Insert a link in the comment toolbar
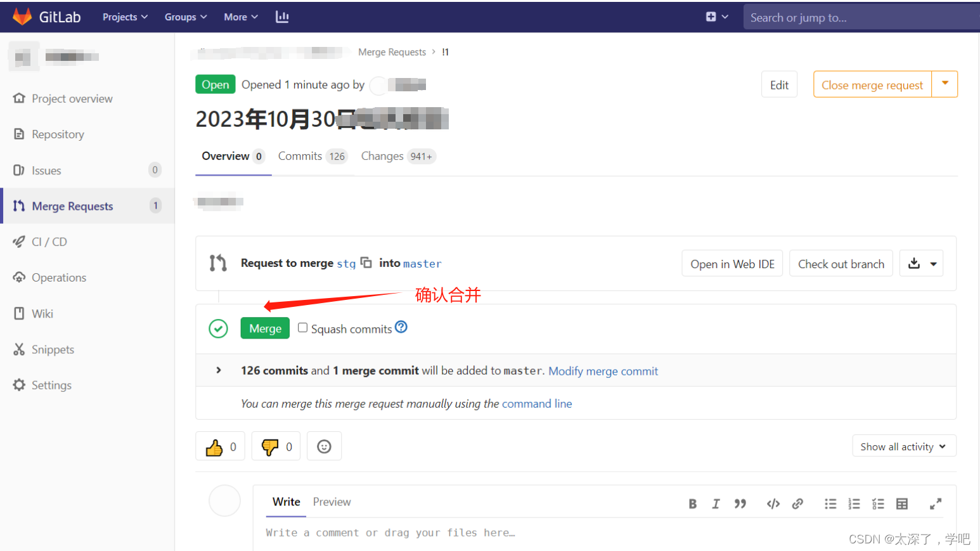The width and height of the screenshot is (980, 551). pyautogui.click(x=797, y=503)
